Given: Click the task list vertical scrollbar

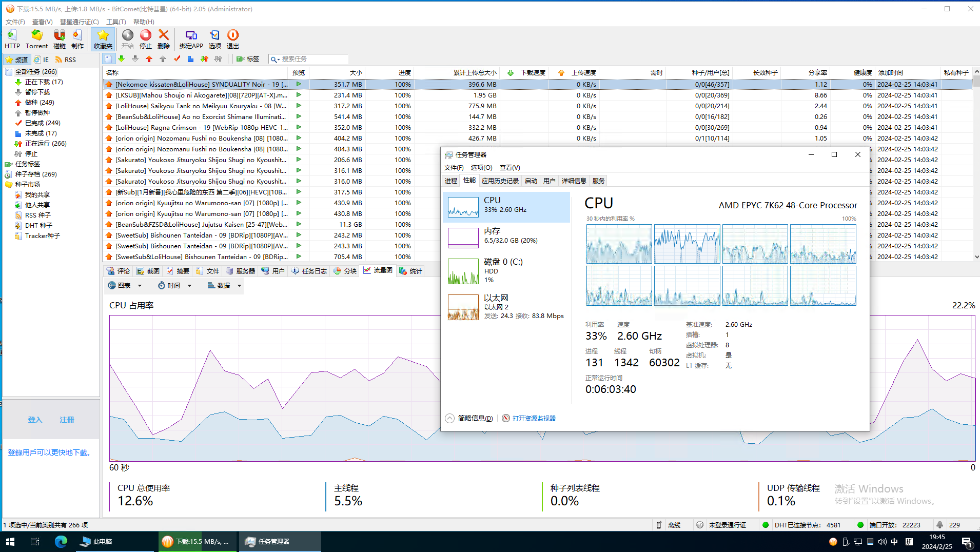Looking at the screenshot, I should pyautogui.click(x=976, y=169).
